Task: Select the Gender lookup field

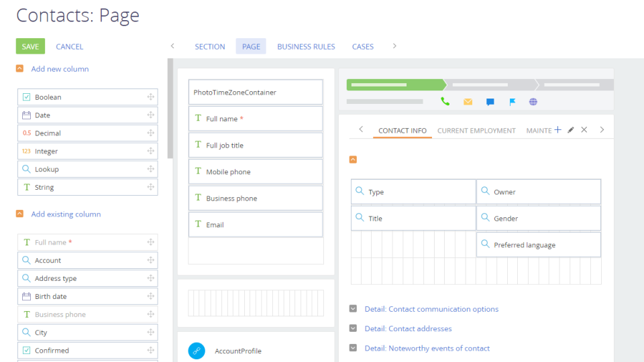Action: (539, 219)
